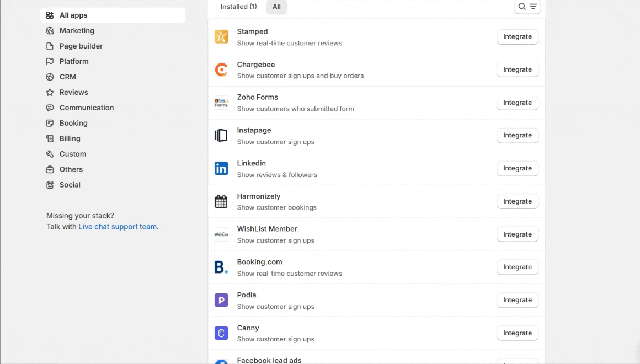The height and width of the screenshot is (364, 640).
Task: Click Integrate for WishList Member
Action: [x=517, y=234]
